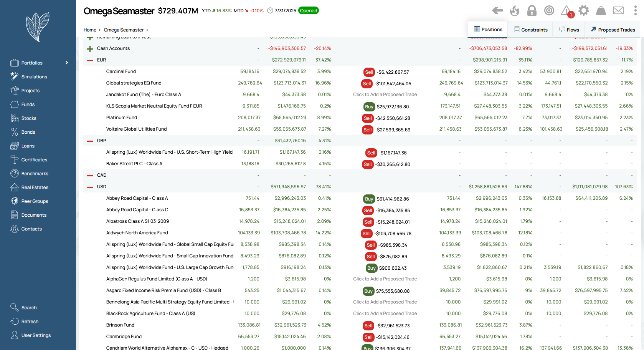Collapse the EUR currency group
Screen dimensions: 644x350
tap(90, 60)
